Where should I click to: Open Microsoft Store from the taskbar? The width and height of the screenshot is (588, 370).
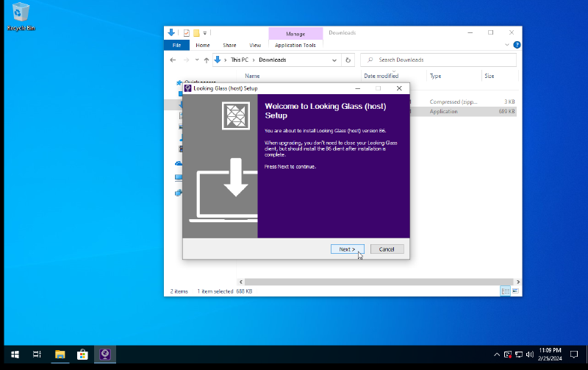tap(82, 355)
